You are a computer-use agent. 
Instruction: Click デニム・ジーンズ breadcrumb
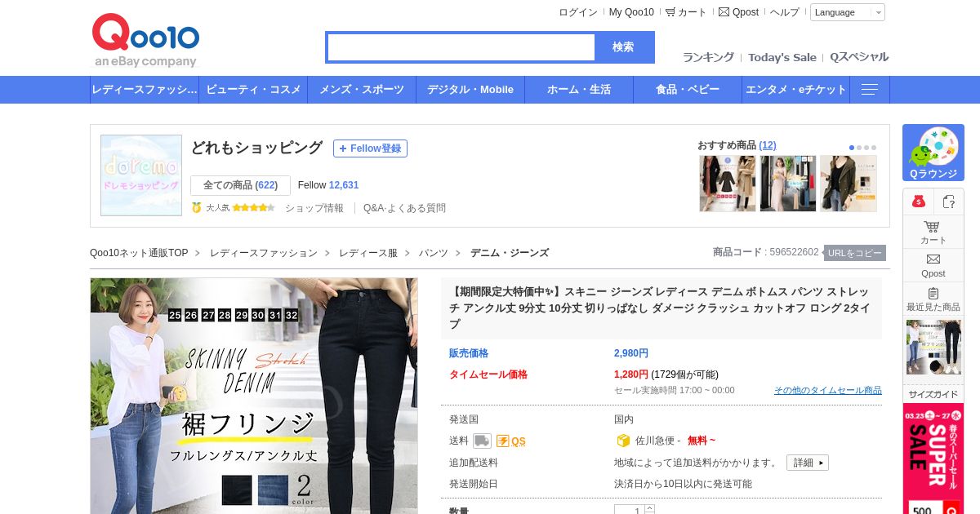tap(510, 253)
